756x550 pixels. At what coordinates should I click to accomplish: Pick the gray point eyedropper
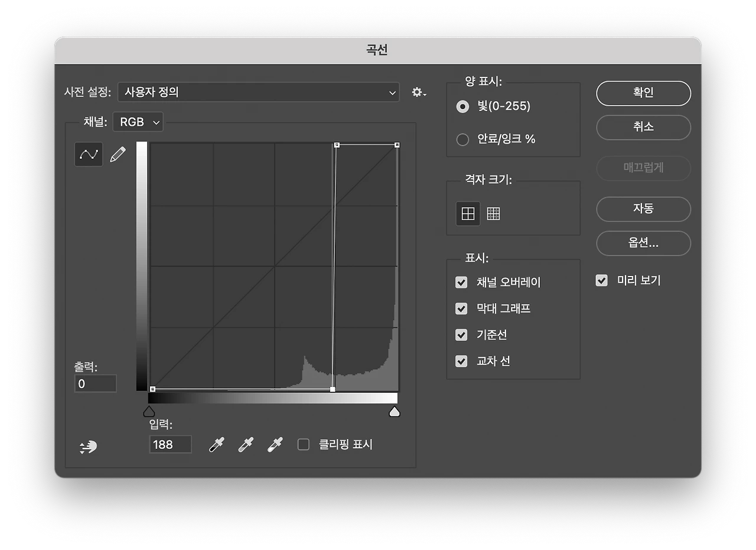(245, 445)
